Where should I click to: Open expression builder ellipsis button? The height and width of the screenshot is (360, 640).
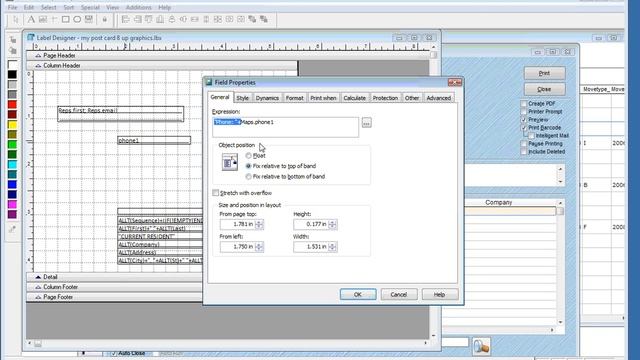point(367,122)
